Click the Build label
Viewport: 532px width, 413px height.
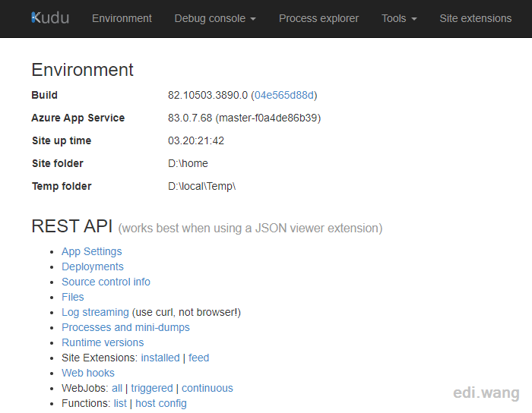pos(44,95)
